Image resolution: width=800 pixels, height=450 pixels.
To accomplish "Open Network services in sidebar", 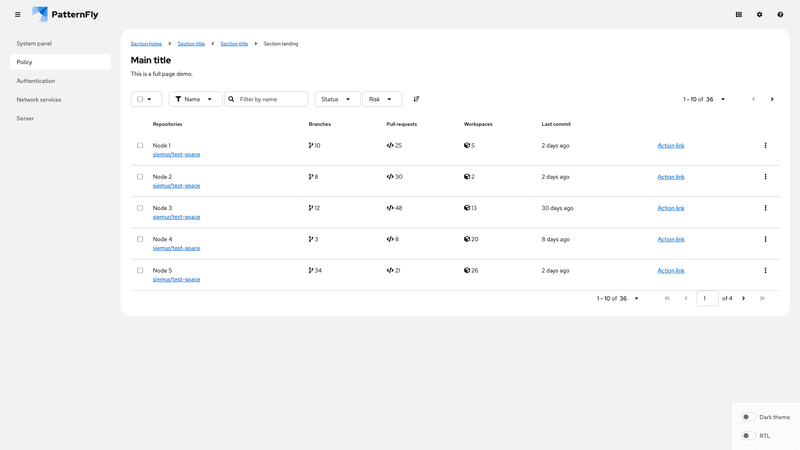I will pos(60,99).
